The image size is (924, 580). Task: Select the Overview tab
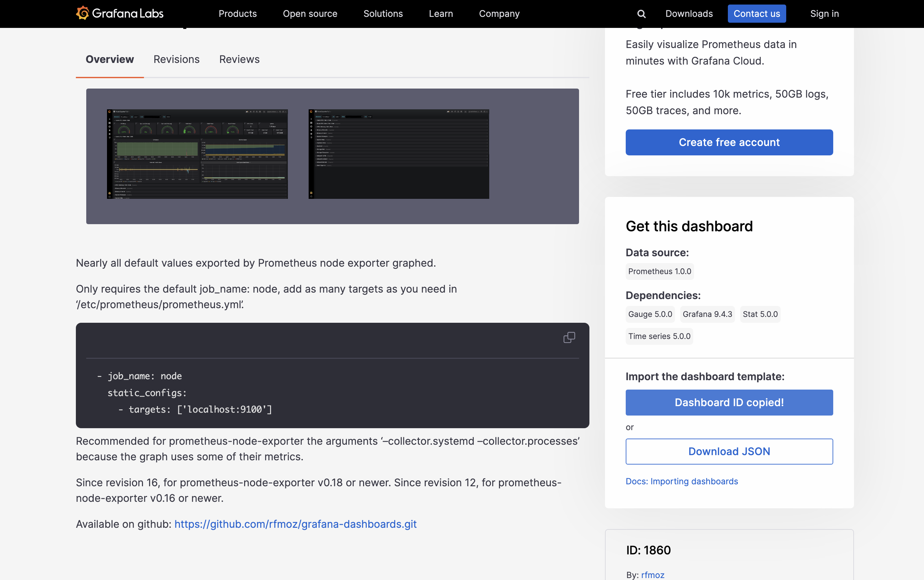coord(110,59)
